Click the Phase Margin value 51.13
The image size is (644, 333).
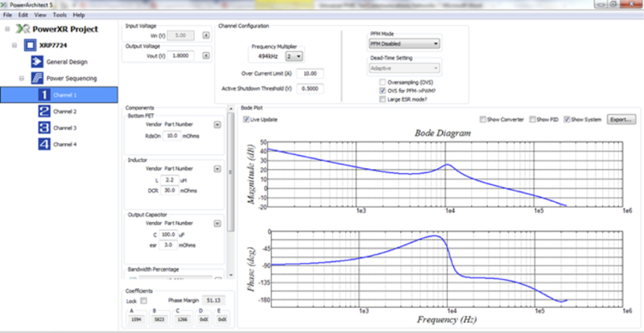pos(214,300)
